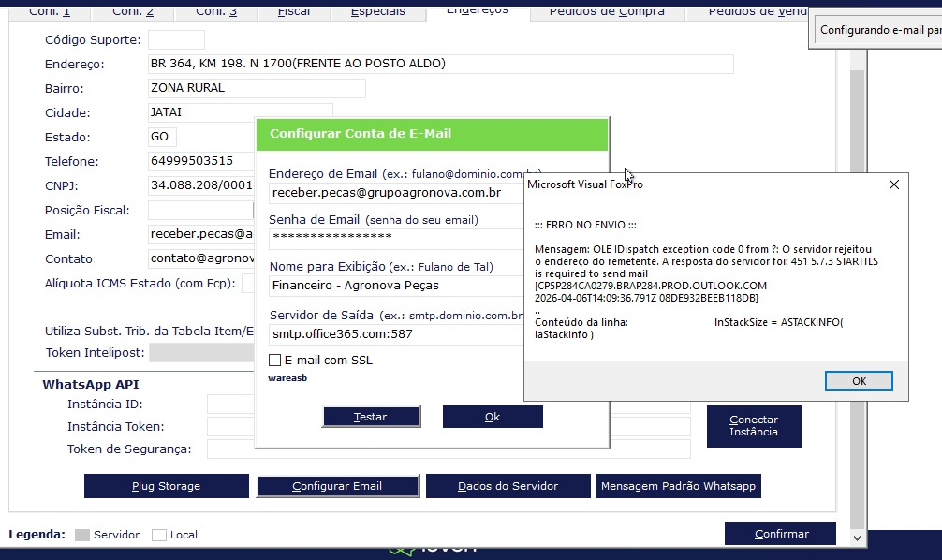The width and height of the screenshot is (942, 560).
Task: Click the Dados do Servidor button
Action: click(x=508, y=486)
